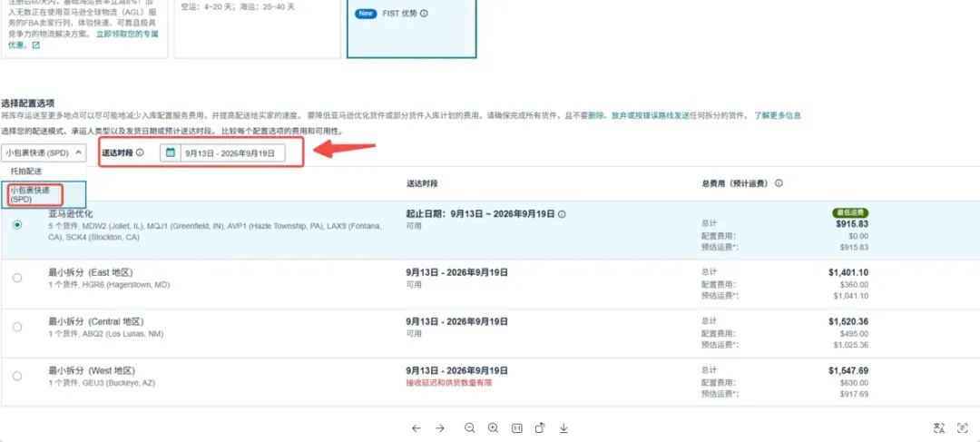Screen dimensions: 980x442
Task: Translate image text with the translate icon
Action: pyautogui.click(x=939, y=428)
